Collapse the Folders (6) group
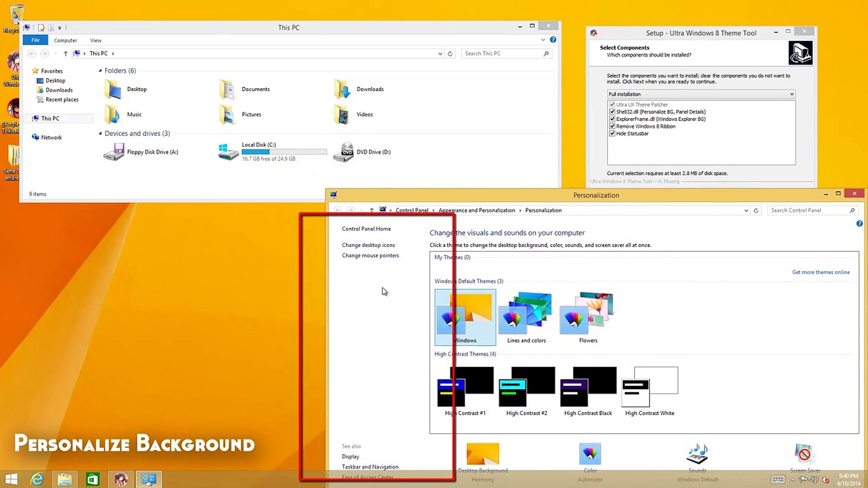The width and height of the screenshot is (868, 488). pyautogui.click(x=100, y=70)
